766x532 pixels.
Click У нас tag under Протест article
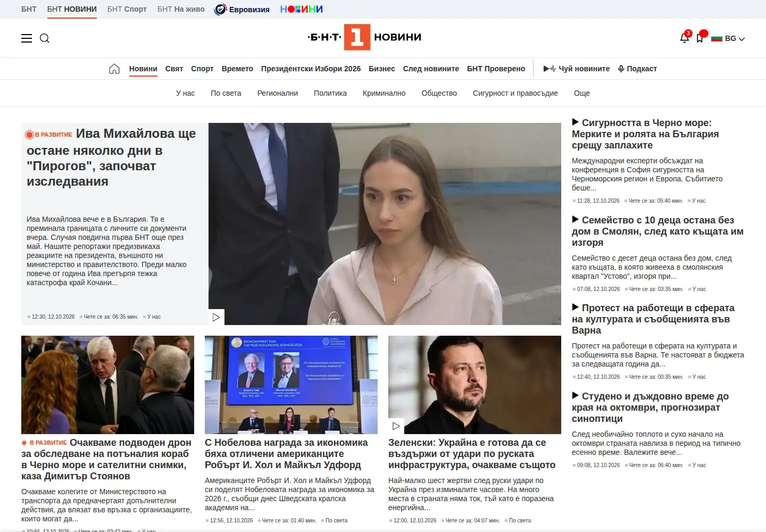[x=699, y=377]
